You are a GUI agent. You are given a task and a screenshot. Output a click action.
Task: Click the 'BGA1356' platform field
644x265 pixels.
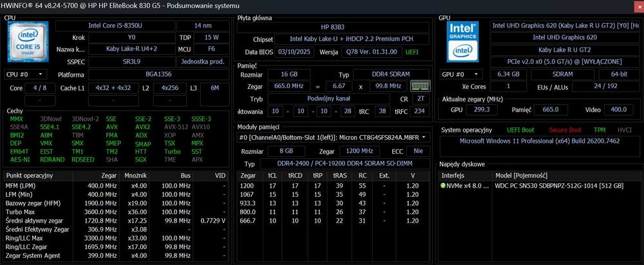tap(158, 75)
